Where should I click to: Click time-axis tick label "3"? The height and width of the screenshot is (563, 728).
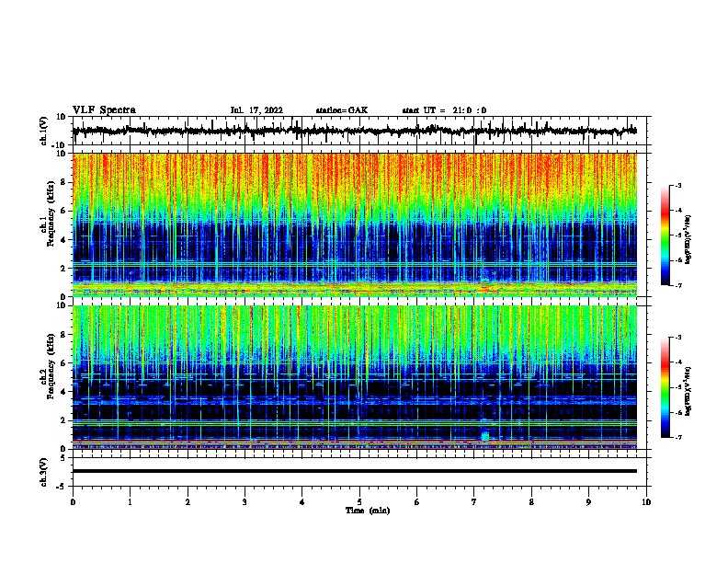pyautogui.click(x=245, y=502)
